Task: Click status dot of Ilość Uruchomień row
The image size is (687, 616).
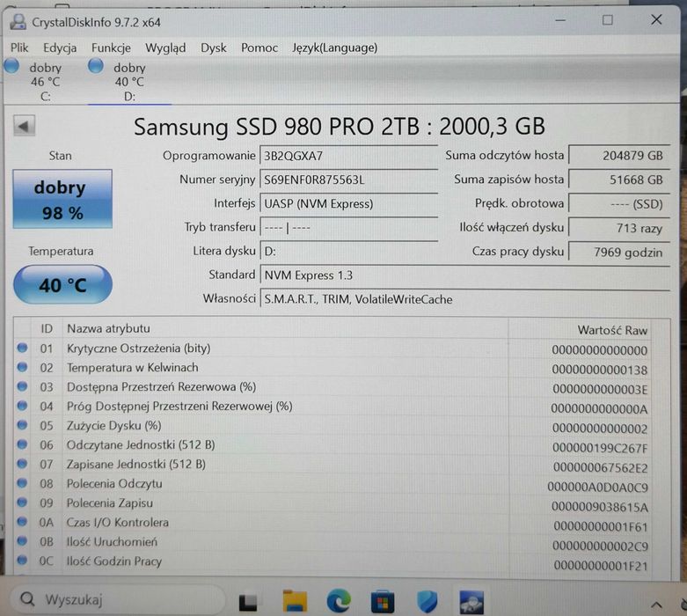Action: pos(22,541)
